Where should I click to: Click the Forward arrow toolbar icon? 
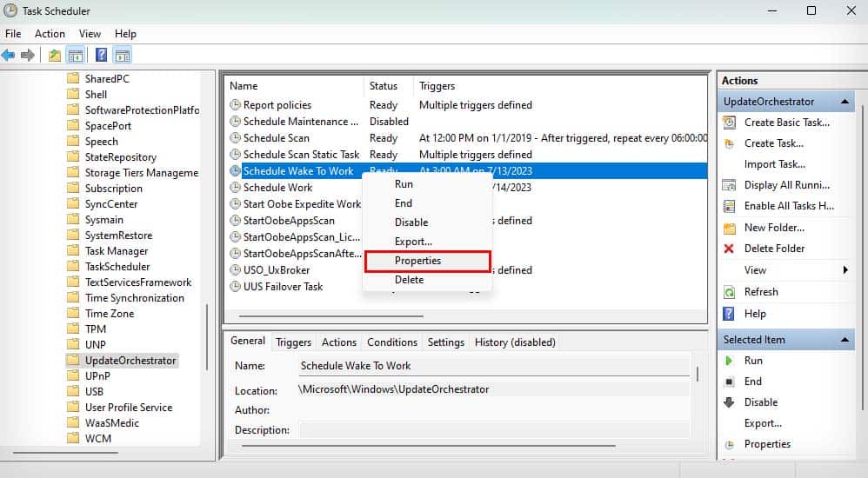[x=28, y=55]
